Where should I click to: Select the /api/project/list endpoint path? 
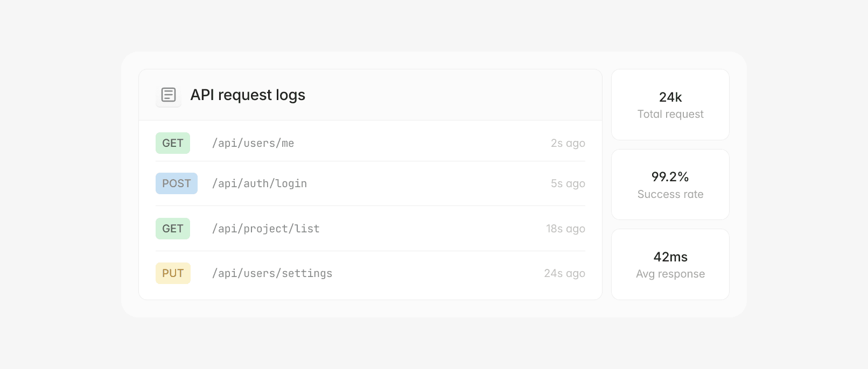pyautogui.click(x=265, y=228)
